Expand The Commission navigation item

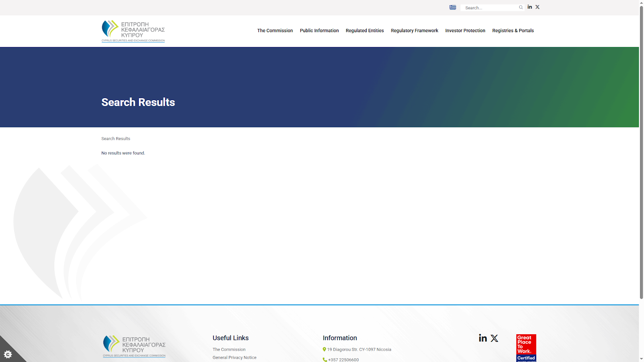[x=275, y=31]
